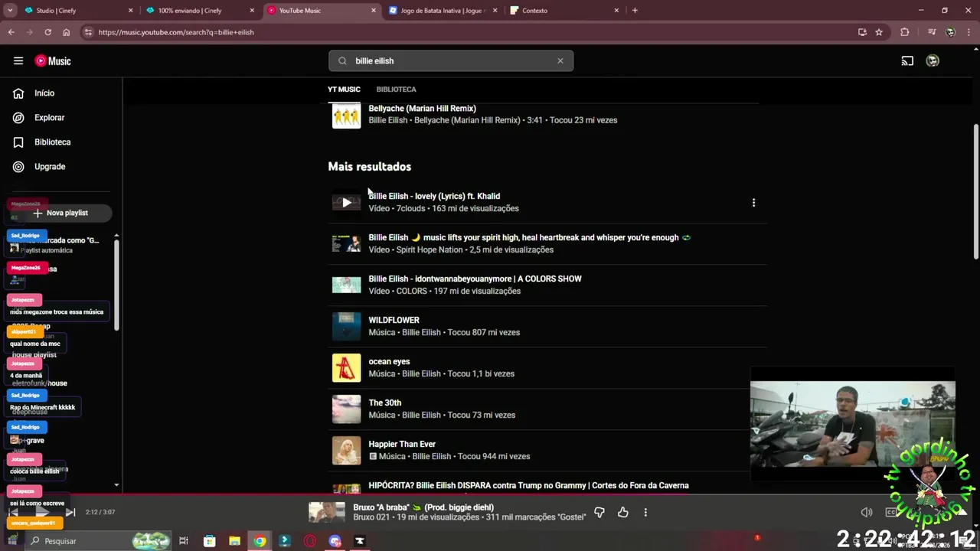The image size is (980, 551).
Task: Click the YouTube Music logo
Action: coord(53,61)
